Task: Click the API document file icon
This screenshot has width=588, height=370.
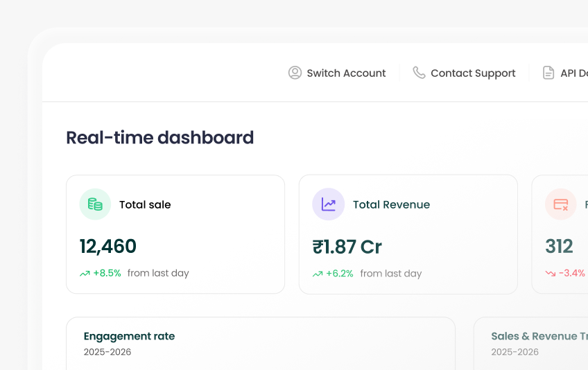Action: 548,73
